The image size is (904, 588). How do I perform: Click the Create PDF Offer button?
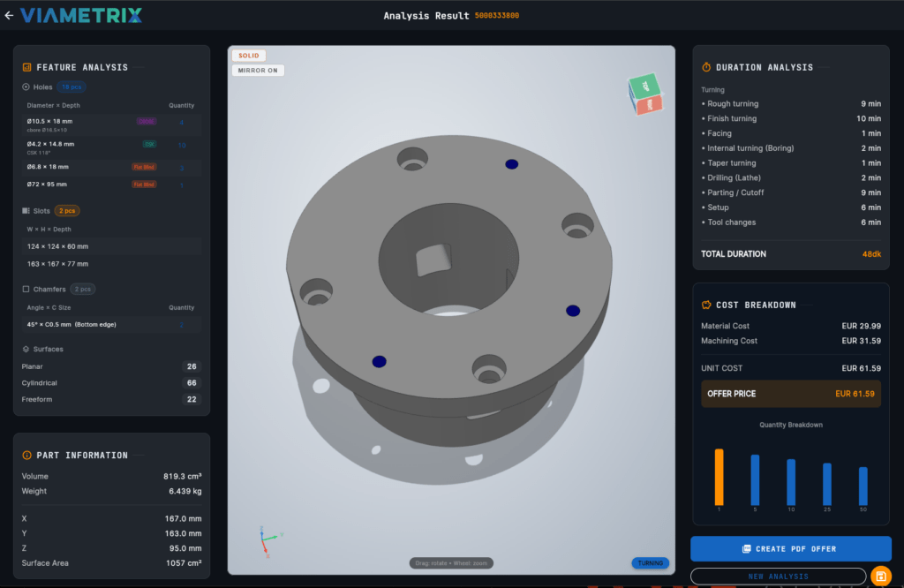[790, 548]
